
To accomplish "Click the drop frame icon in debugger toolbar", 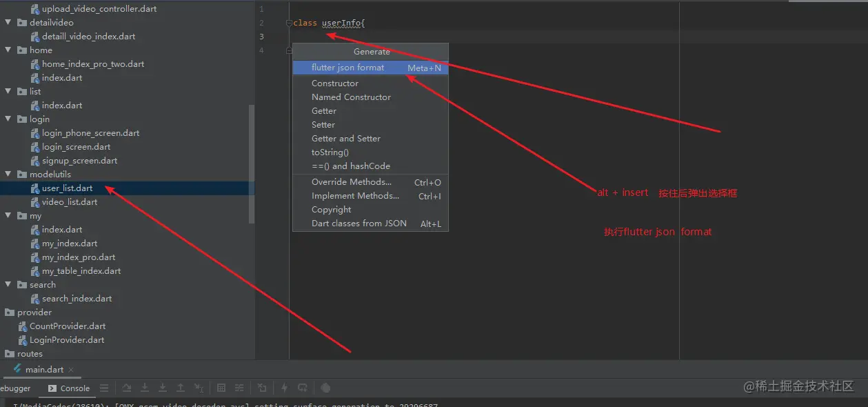I will tap(262, 388).
